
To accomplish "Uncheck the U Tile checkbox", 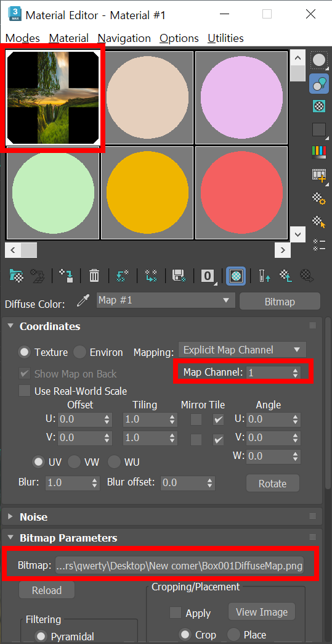I will point(219,419).
